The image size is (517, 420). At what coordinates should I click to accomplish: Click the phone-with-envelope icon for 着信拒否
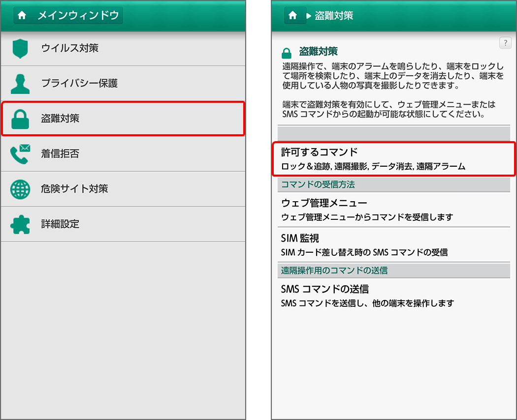pos(20,154)
